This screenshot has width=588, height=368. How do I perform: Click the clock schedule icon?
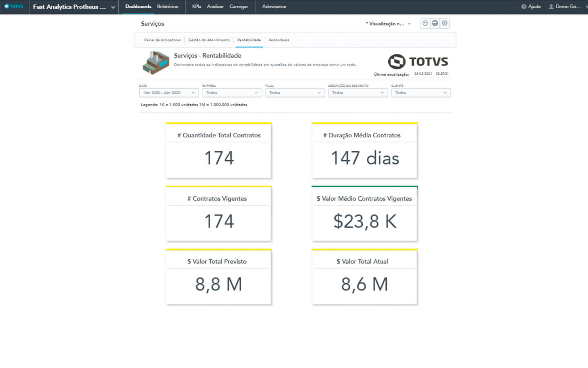click(x=425, y=23)
